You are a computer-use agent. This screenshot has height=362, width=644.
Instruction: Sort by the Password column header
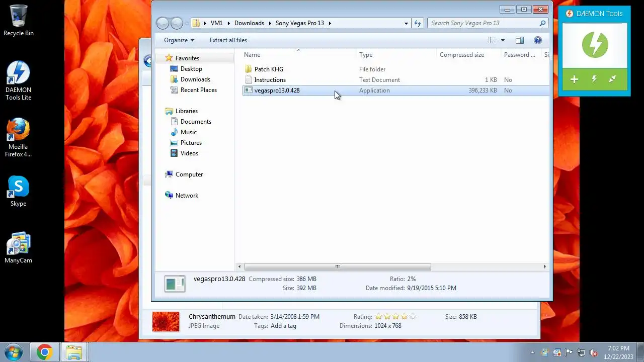521,55
